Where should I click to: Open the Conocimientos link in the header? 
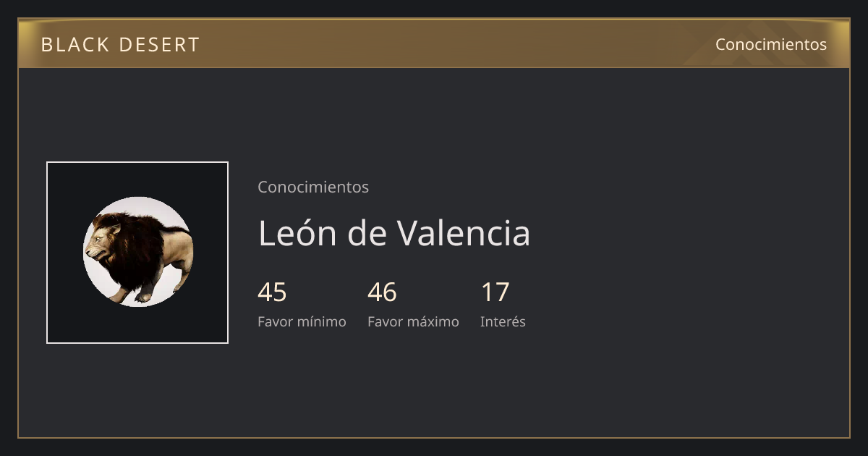(x=771, y=44)
